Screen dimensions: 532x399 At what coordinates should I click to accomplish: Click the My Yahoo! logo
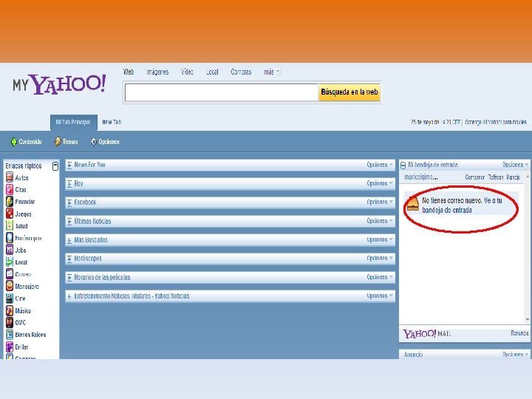(x=59, y=84)
